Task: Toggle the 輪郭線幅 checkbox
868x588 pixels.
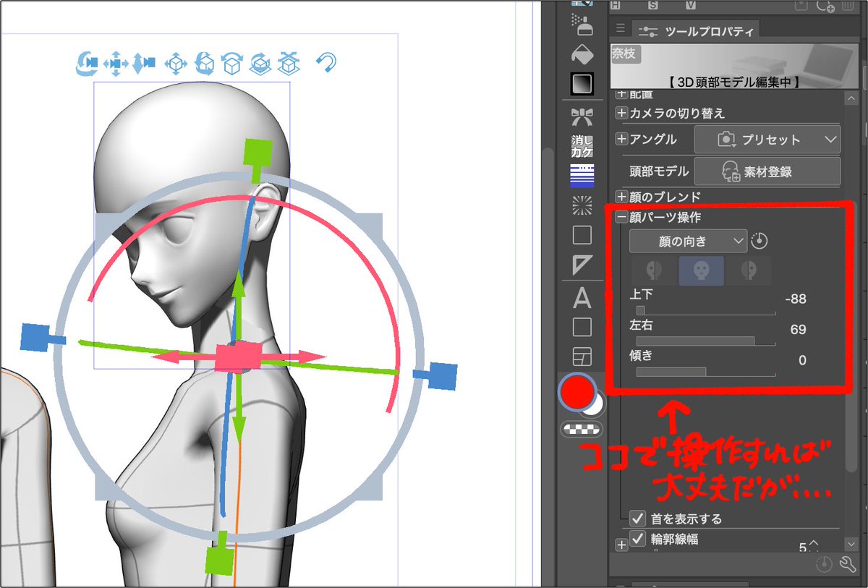Action: pos(637,539)
